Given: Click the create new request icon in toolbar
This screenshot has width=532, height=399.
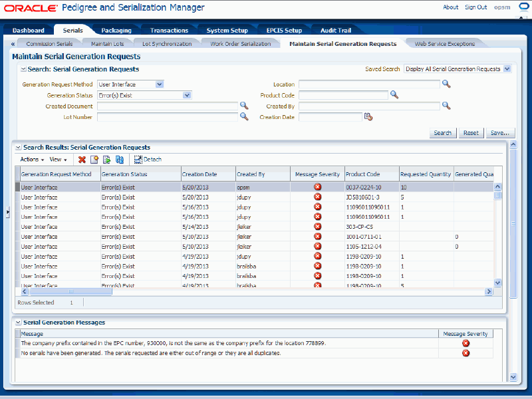Looking at the screenshot, I should (94, 160).
